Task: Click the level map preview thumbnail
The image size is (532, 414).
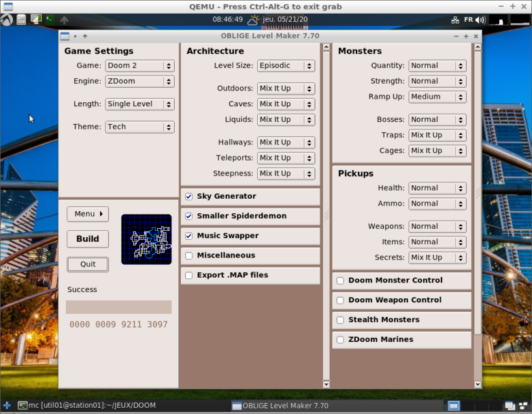Action: [146, 240]
